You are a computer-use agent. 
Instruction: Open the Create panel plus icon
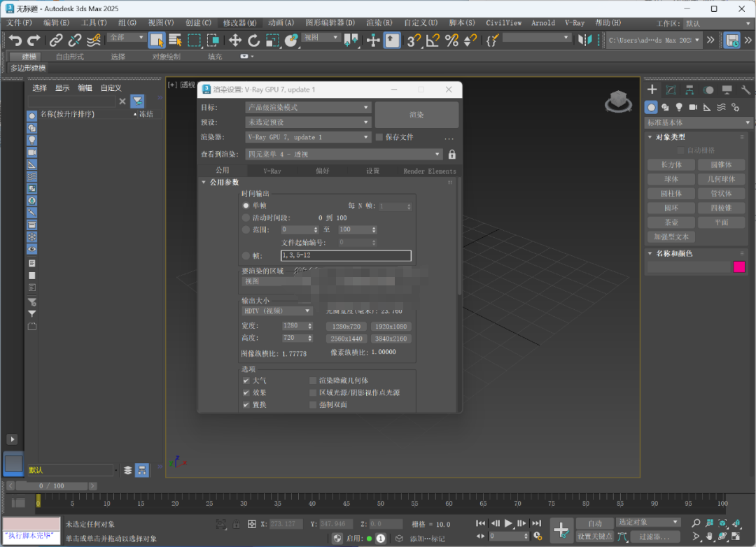click(x=652, y=90)
